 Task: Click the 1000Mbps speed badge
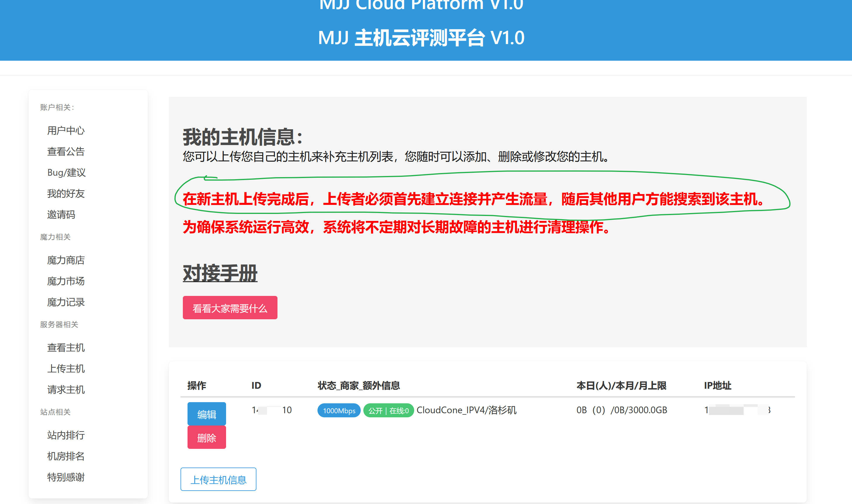tap(339, 411)
